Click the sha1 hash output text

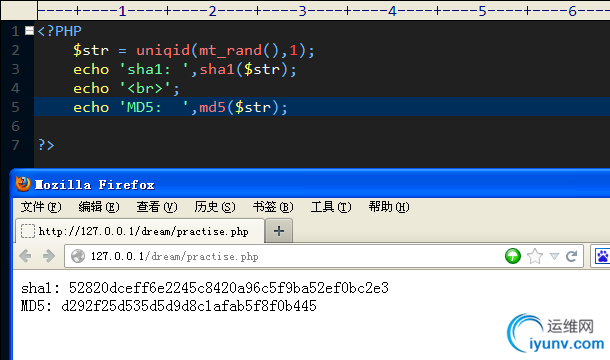click(229, 288)
